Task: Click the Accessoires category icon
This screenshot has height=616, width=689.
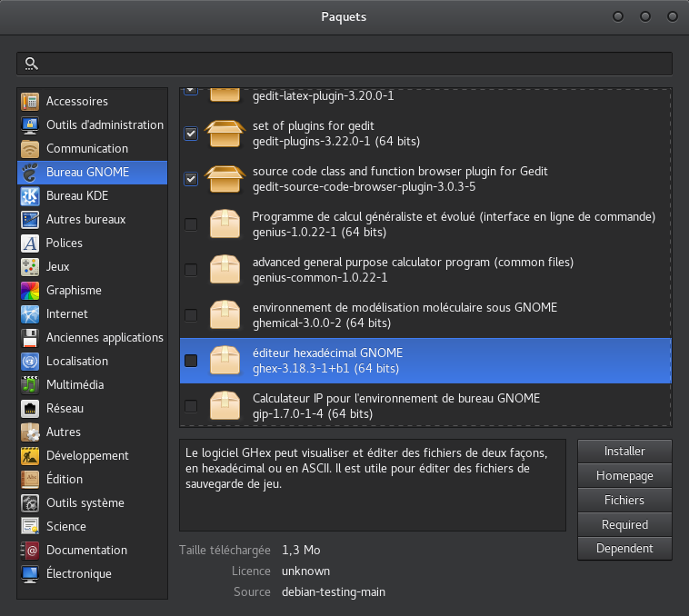Action: point(30,102)
